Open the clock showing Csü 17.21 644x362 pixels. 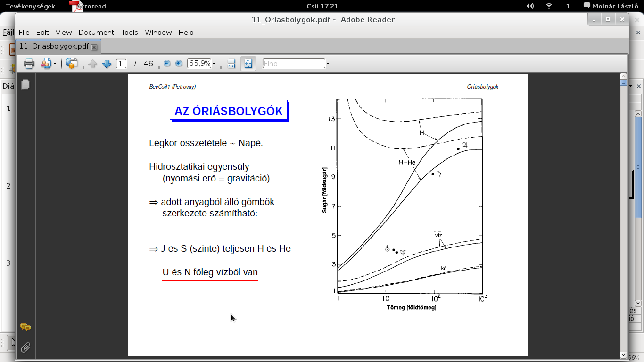tap(322, 6)
